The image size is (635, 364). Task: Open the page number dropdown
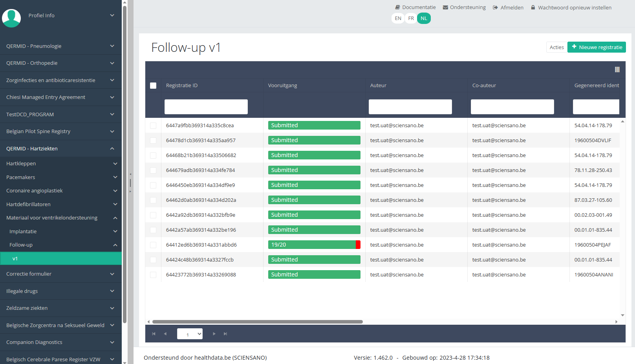pyautogui.click(x=190, y=334)
